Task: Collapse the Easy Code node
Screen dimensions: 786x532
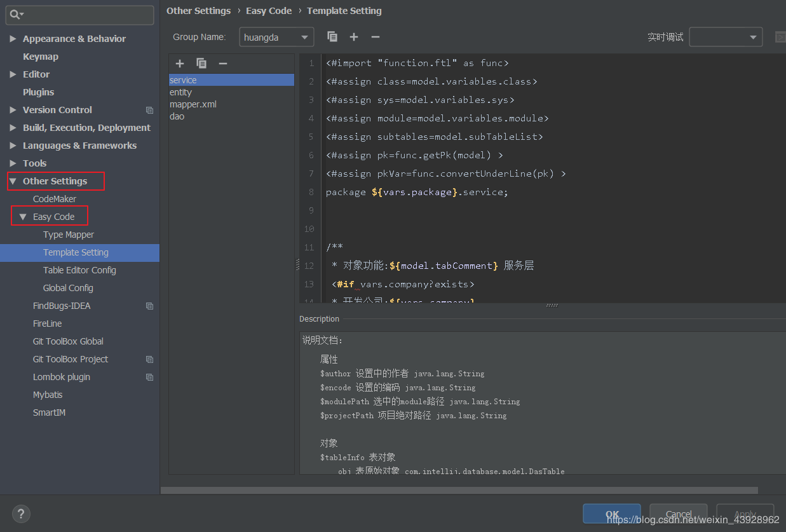Action: [x=23, y=217]
